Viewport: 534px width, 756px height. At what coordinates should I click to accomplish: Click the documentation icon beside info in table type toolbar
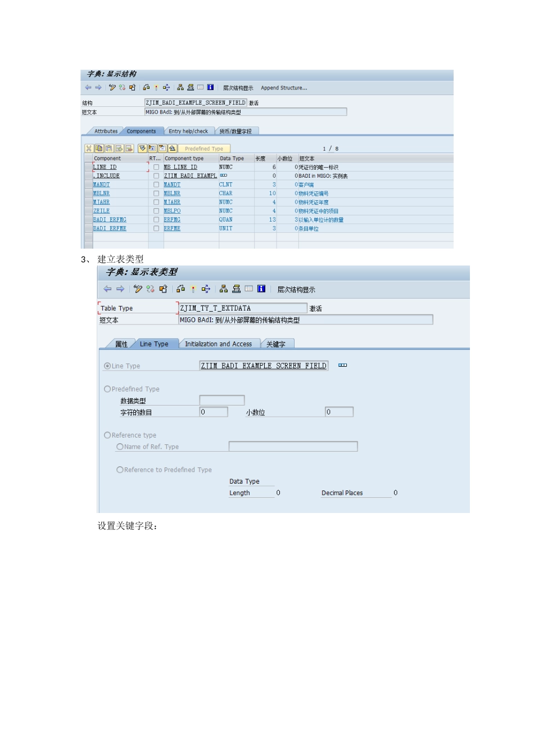tap(248, 289)
